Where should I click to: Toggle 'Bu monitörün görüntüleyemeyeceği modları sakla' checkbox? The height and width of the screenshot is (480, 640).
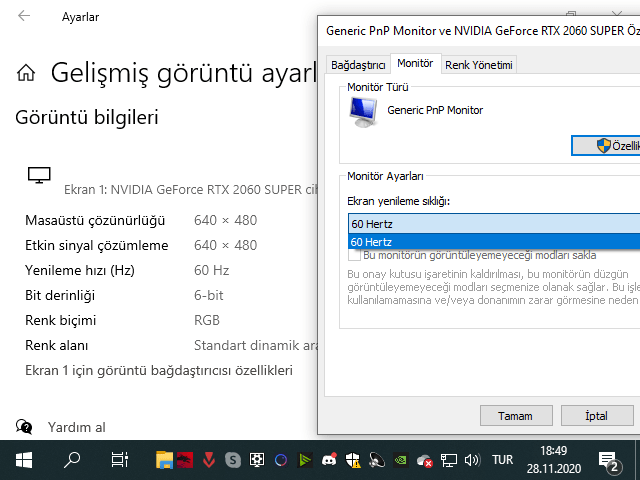tap(354, 255)
